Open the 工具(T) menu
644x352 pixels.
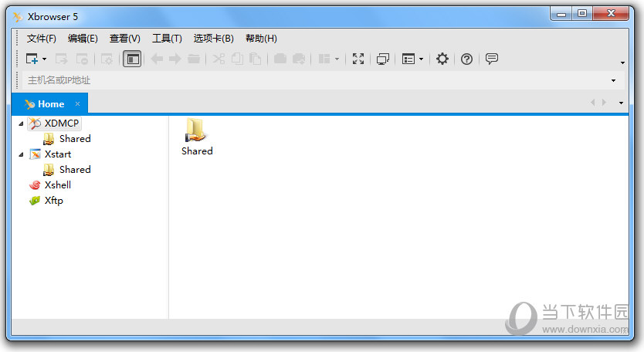click(167, 39)
